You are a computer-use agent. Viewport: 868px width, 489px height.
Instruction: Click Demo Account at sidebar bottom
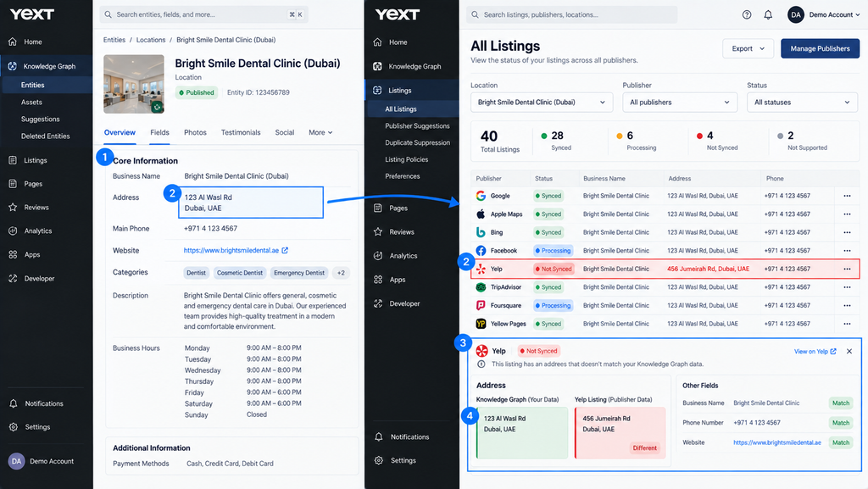[41, 461]
